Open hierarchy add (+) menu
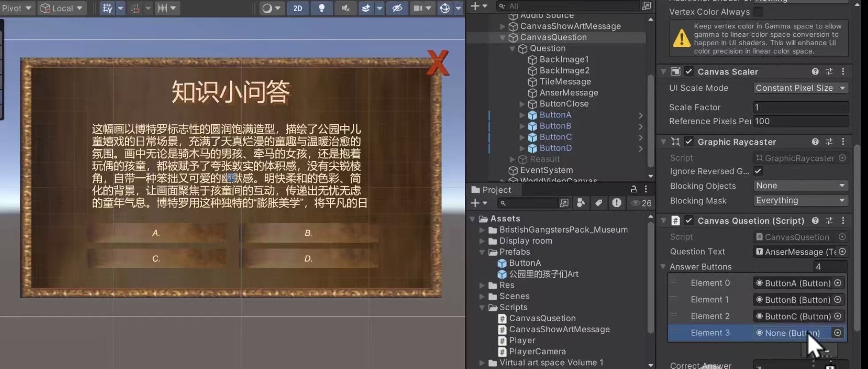Viewport: 868px width, 369px height. click(x=478, y=6)
